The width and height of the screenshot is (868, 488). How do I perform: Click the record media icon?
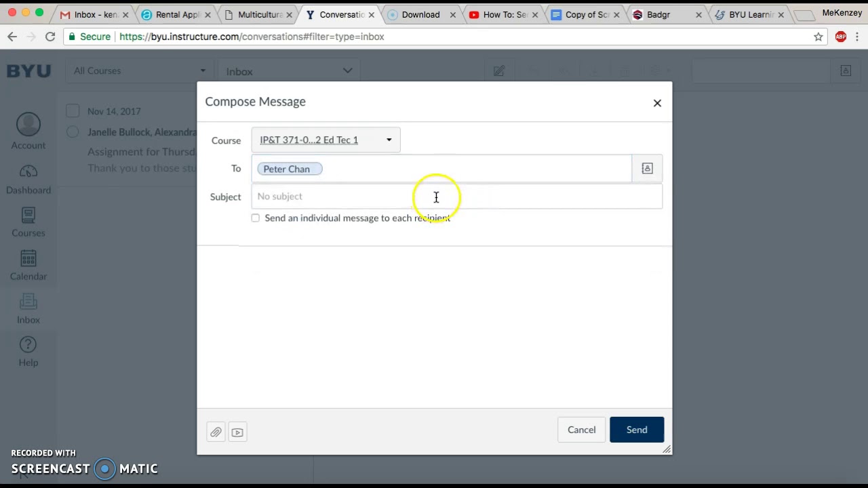click(237, 432)
